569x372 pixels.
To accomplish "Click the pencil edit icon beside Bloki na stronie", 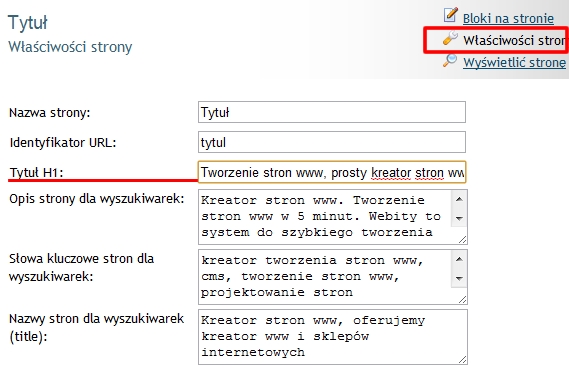I will [451, 15].
